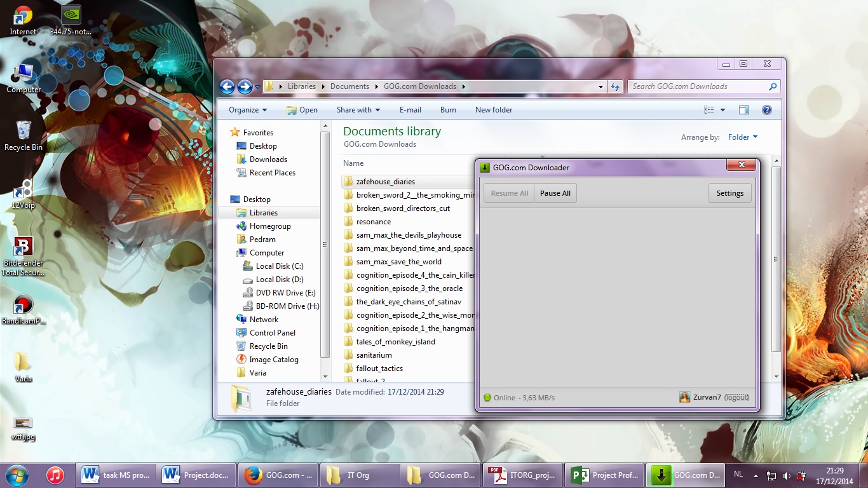Select Downloads under Favorites
Viewport: 868px width, 488px height.
[268, 159]
